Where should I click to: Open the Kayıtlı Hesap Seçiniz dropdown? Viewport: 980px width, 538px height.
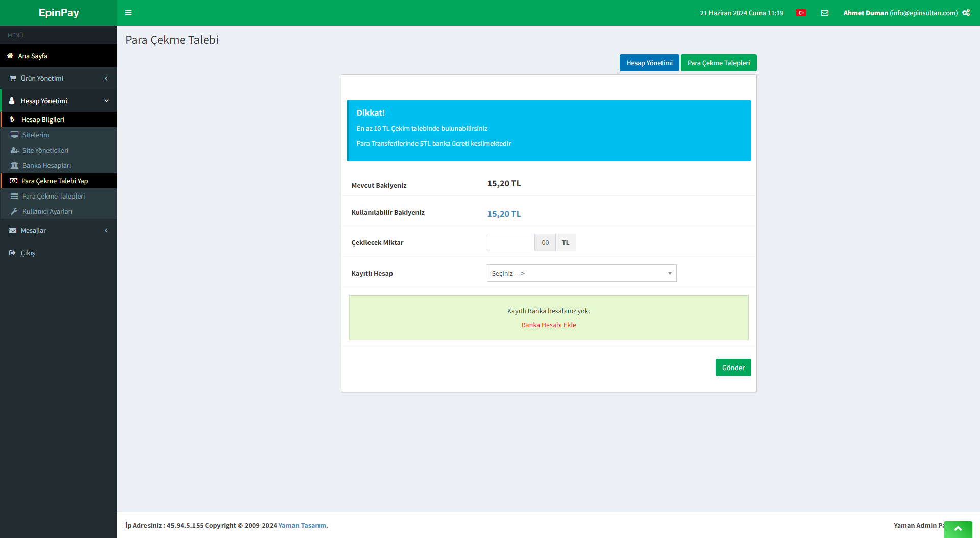click(581, 273)
